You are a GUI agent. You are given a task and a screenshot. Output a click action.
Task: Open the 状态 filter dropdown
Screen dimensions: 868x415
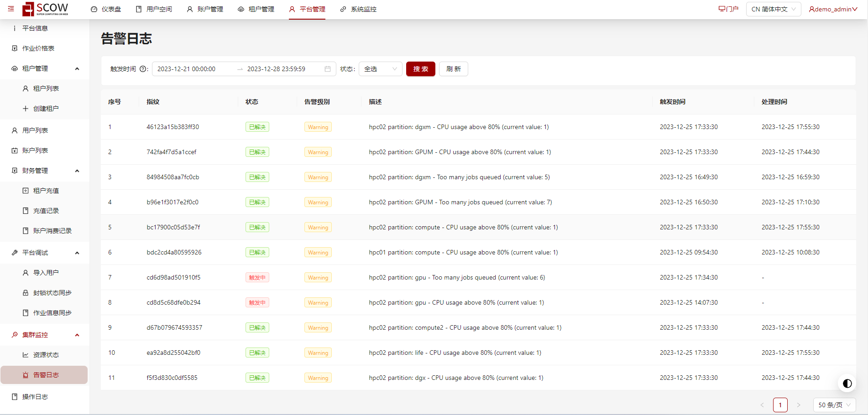380,69
